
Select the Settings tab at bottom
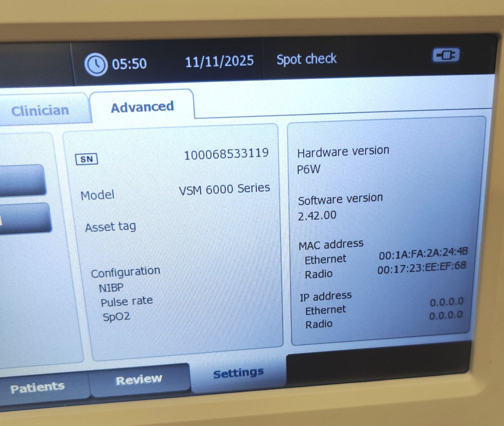[239, 373]
